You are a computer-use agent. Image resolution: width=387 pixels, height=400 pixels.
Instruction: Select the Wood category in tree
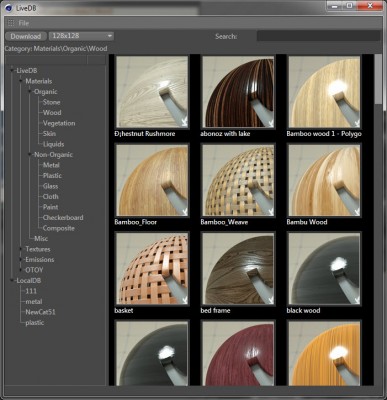[52, 113]
